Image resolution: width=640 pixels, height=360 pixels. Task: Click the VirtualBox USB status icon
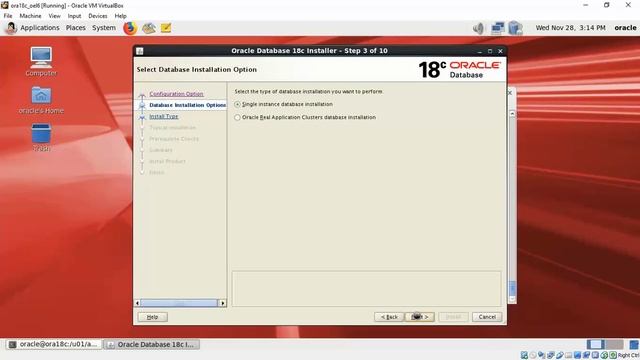(x=560, y=355)
